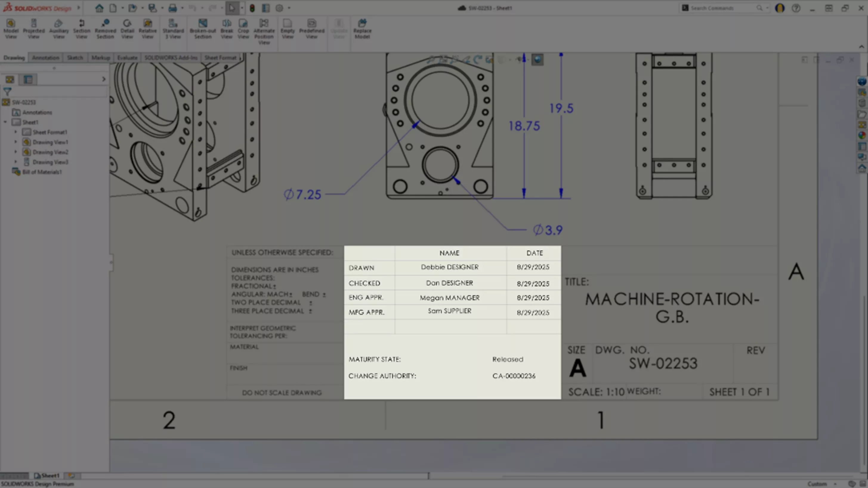Expand the Sheet Format1 node

click(x=16, y=132)
